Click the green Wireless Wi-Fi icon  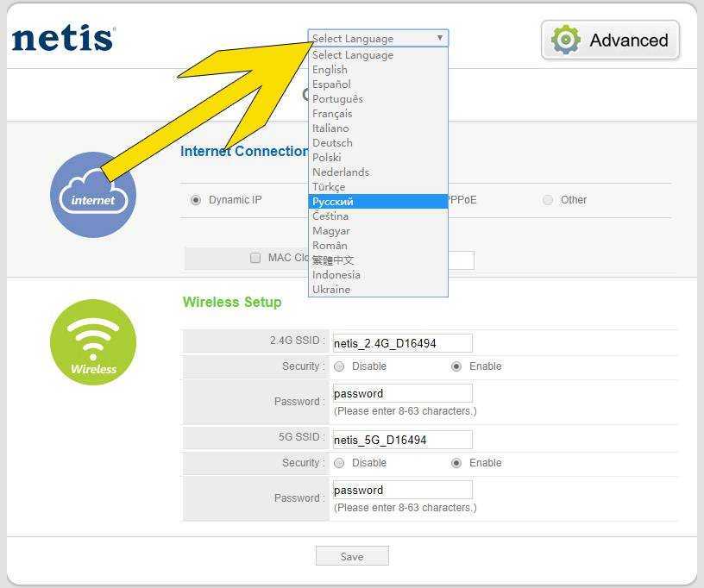(x=93, y=342)
